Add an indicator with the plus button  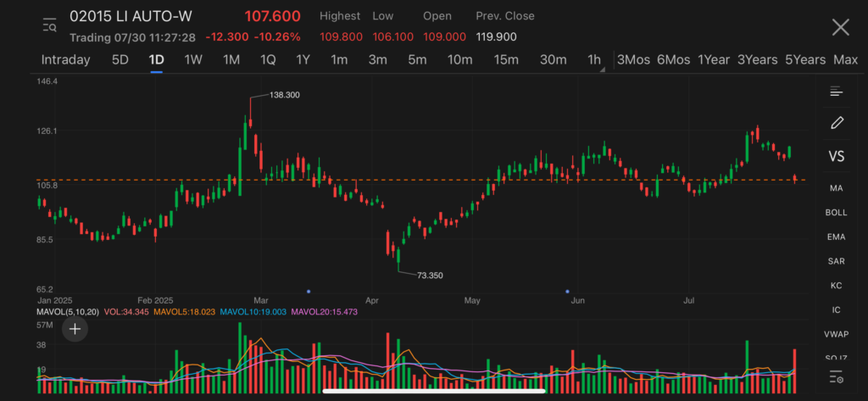coord(75,329)
